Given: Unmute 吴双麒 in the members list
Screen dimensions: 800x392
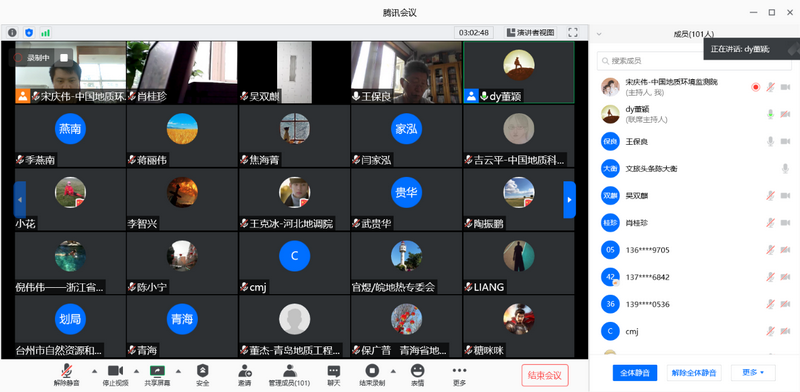Looking at the screenshot, I should click(x=770, y=195).
